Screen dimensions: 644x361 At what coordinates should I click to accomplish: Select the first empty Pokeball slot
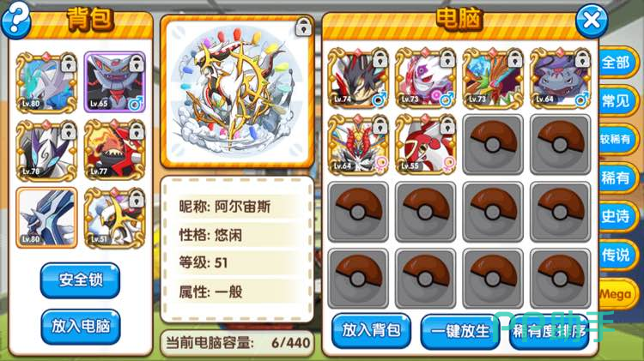point(493,144)
